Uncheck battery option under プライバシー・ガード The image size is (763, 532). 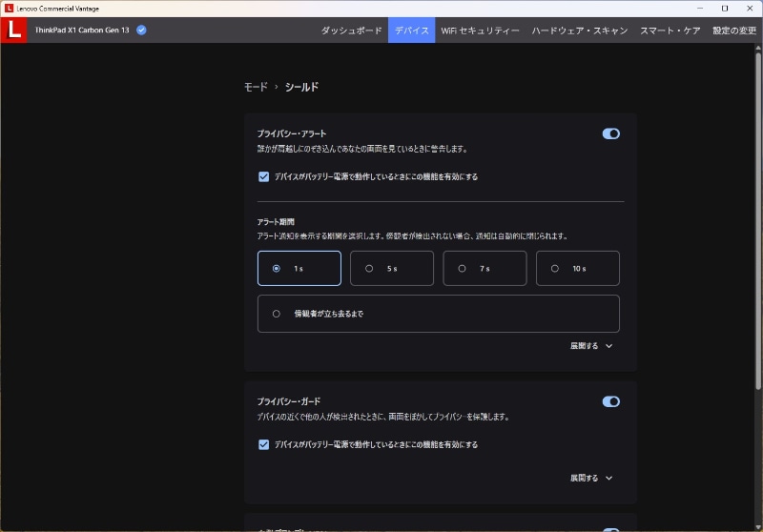264,444
